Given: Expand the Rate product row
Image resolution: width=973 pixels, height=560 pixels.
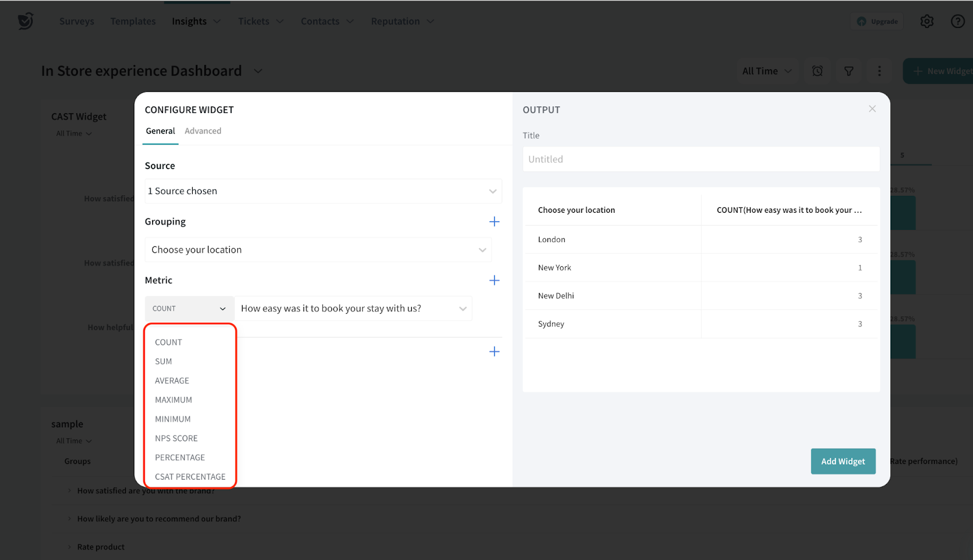Looking at the screenshot, I should (69, 547).
